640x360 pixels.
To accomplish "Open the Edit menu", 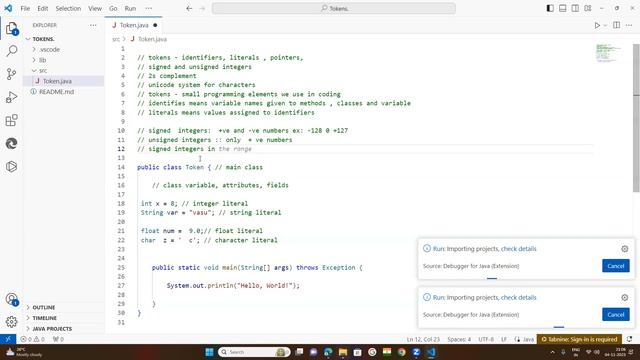I will click(42, 8).
